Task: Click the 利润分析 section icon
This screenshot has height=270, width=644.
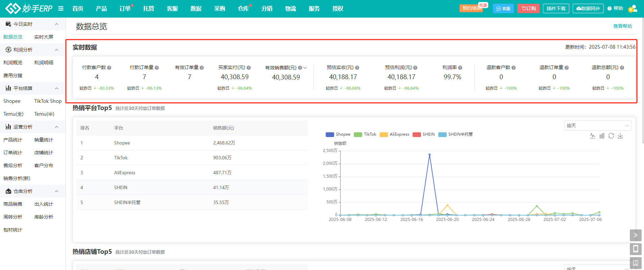Action: [x=8, y=50]
